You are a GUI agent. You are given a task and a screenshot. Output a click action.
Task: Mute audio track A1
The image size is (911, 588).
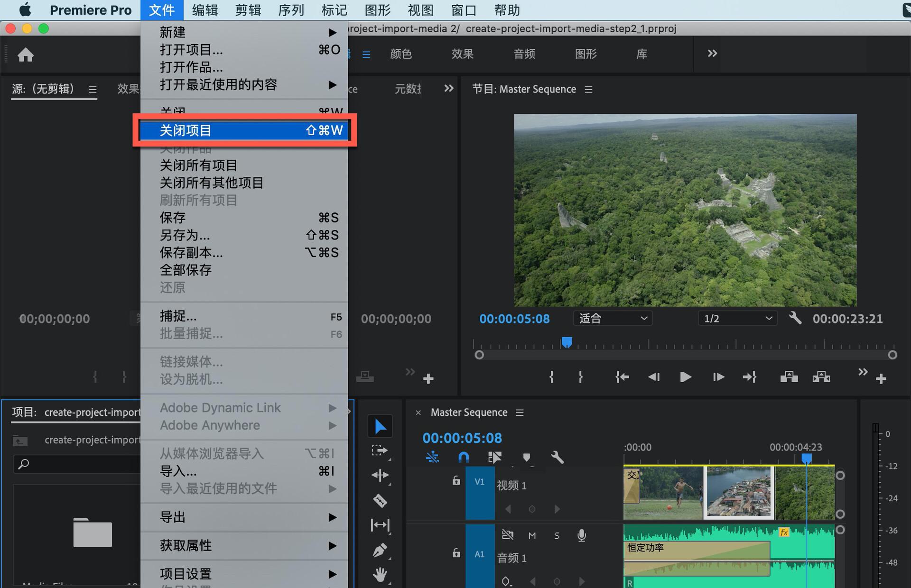[532, 535]
